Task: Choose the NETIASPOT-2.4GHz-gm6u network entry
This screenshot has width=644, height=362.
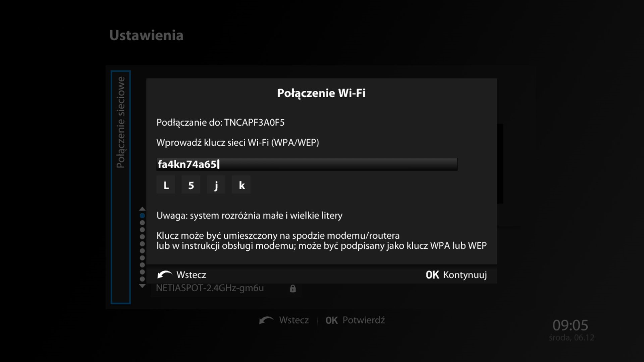Action: point(226,289)
